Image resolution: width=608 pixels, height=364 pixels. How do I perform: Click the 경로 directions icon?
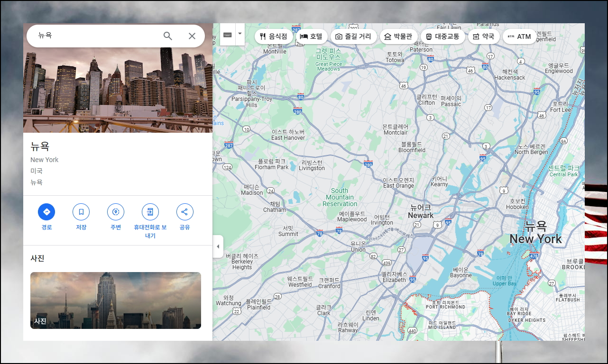(x=46, y=212)
